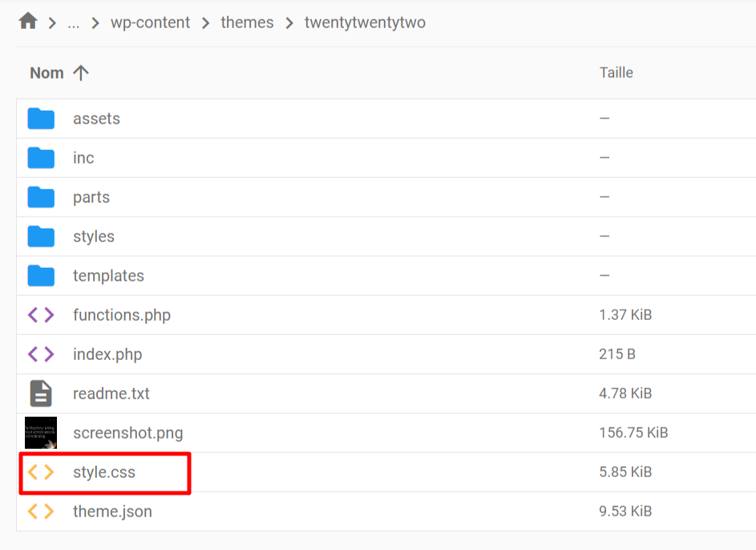756x550 pixels.
Task: Select the style.css file name
Action: (x=104, y=472)
